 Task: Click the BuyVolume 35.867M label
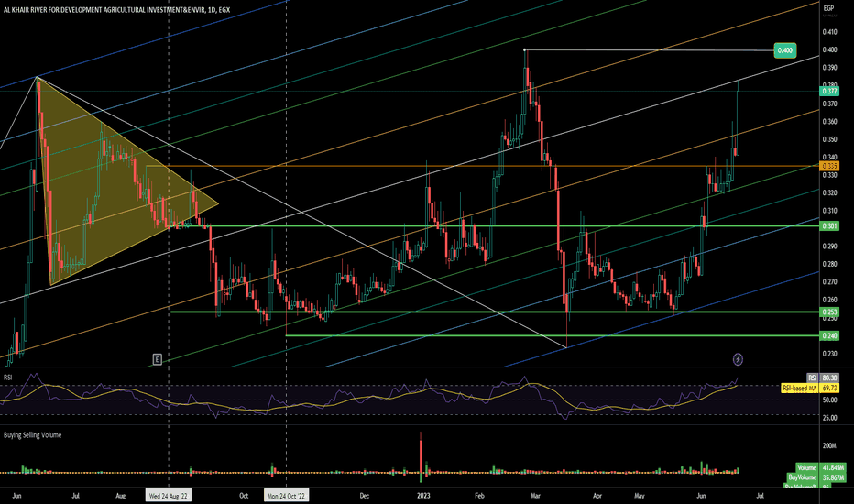click(x=817, y=477)
